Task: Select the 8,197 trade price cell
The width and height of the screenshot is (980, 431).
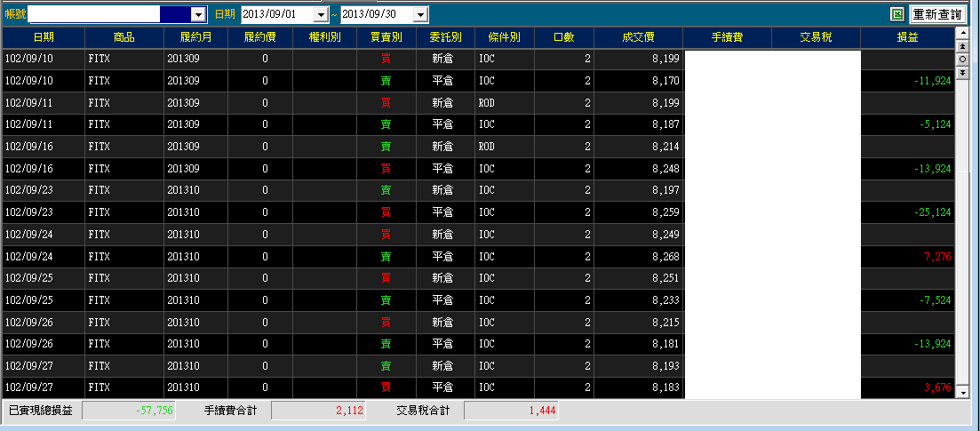Action: point(639,190)
